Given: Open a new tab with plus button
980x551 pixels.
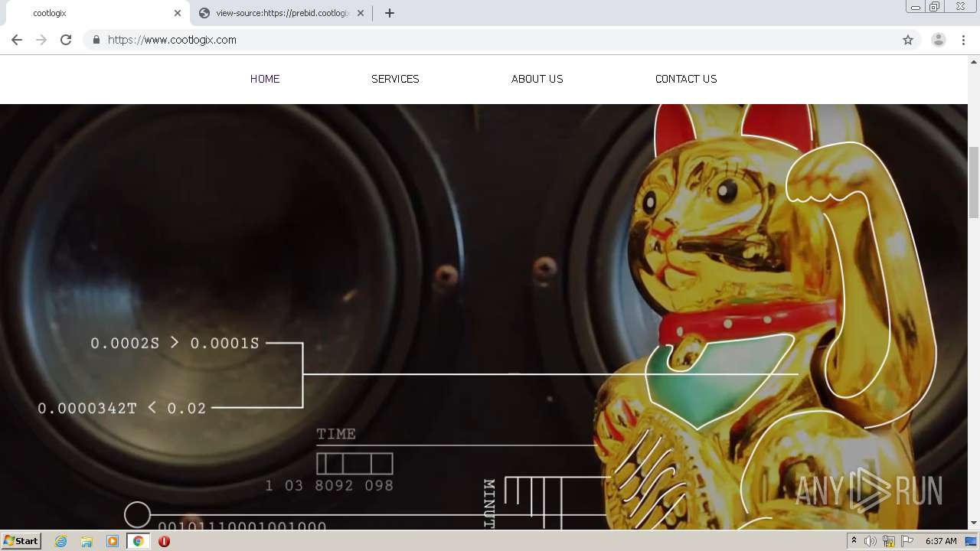Looking at the screenshot, I should (390, 13).
